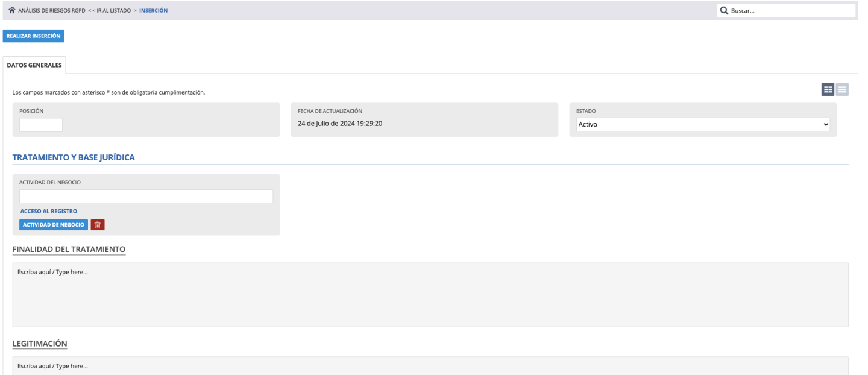Click the home icon in the breadcrumb
Viewport: 868px width, 375px height.
[x=12, y=11]
